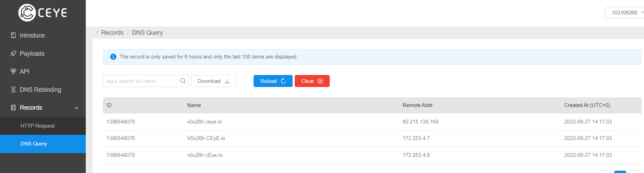Click the CEYE logo icon
Screen dimensions: 644x173
click(x=27, y=13)
